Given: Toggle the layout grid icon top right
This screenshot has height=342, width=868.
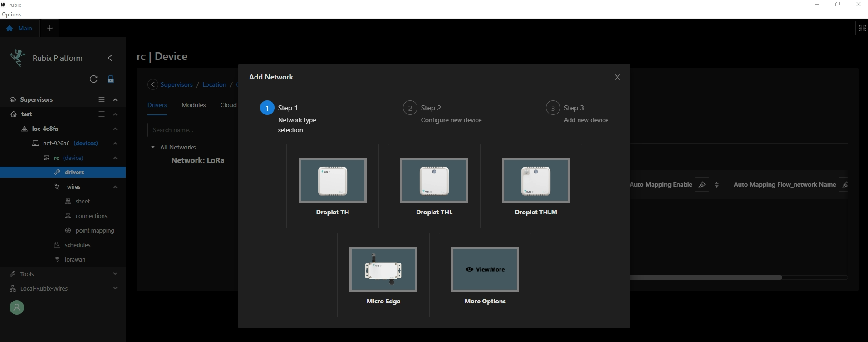Looking at the screenshot, I should [862, 28].
